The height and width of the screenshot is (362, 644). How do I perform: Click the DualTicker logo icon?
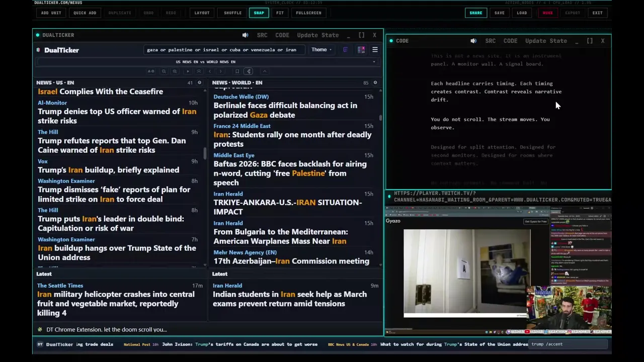38,50
